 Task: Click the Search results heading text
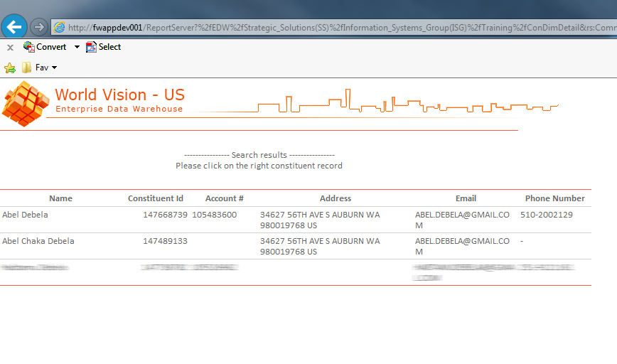click(x=259, y=155)
